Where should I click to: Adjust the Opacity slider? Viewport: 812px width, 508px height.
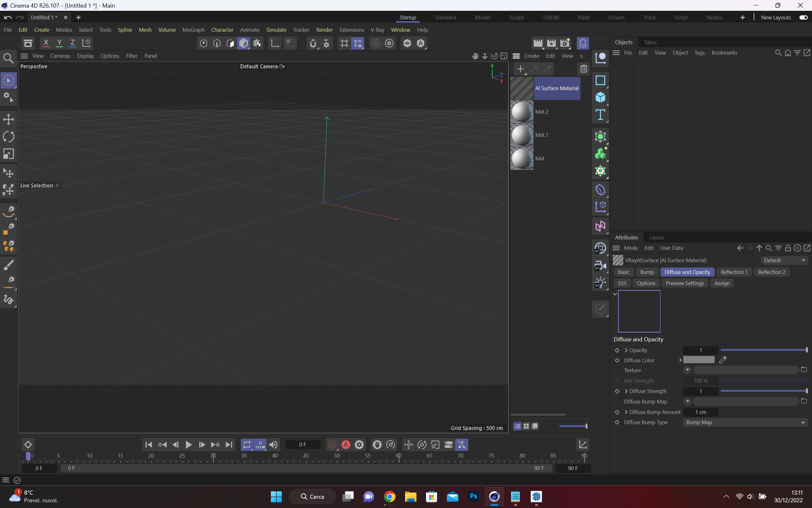tap(764, 350)
